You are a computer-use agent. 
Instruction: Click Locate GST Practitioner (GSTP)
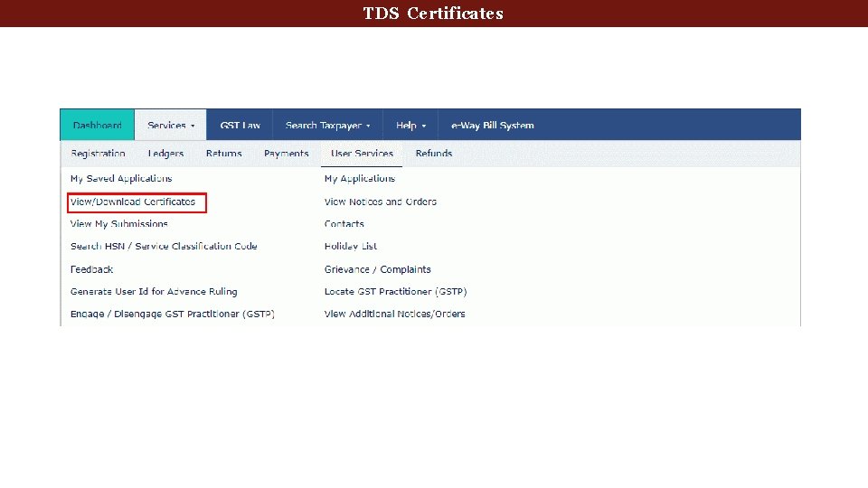pos(395,292)
